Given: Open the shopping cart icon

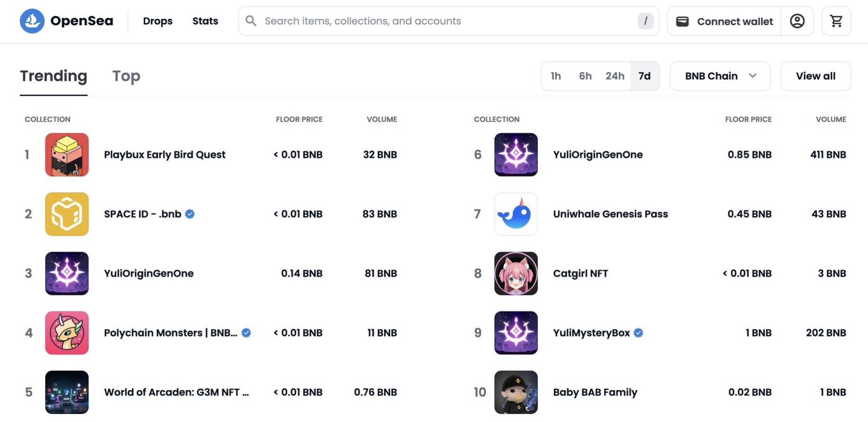Looking at the screenshot, I should point(836,21).
